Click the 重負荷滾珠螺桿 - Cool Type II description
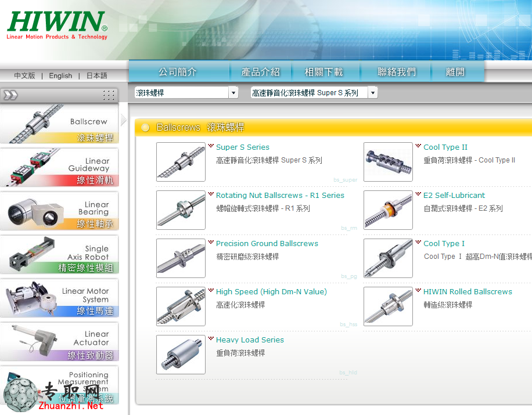This screenshot has width=532, height=415. (x=469, y=160)
